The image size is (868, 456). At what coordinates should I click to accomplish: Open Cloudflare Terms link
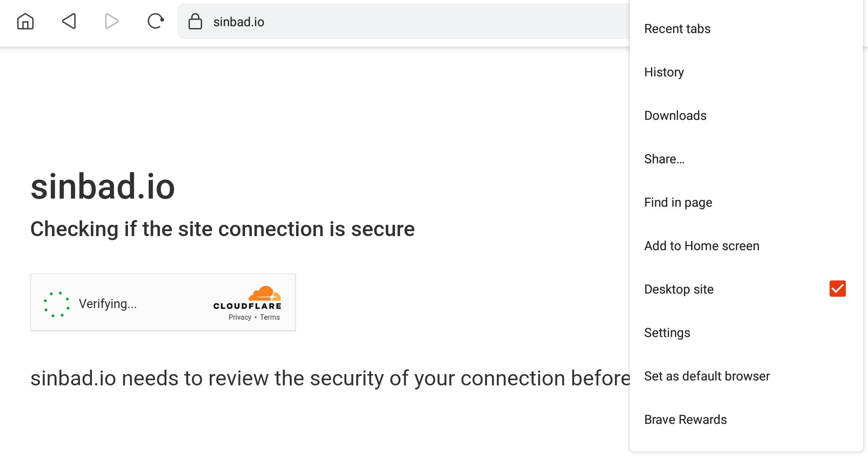270,317
